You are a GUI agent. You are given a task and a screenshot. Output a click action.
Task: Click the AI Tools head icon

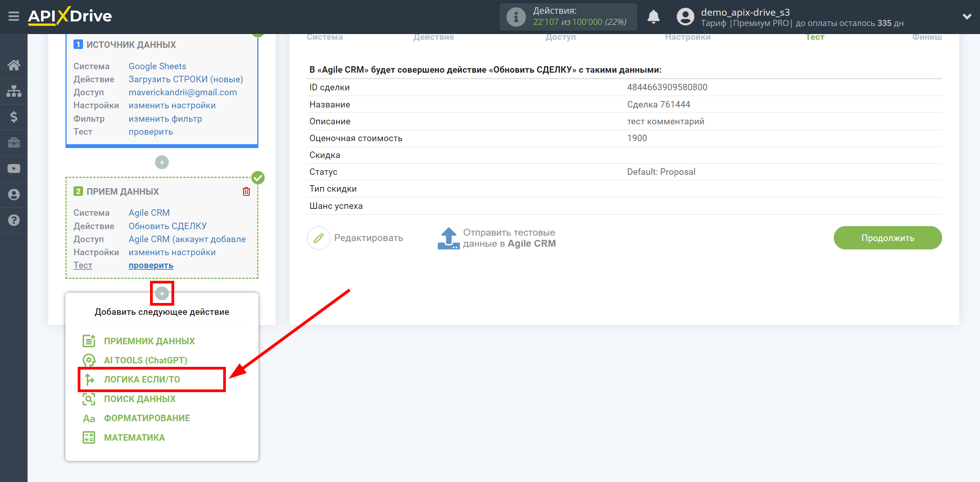89,360
